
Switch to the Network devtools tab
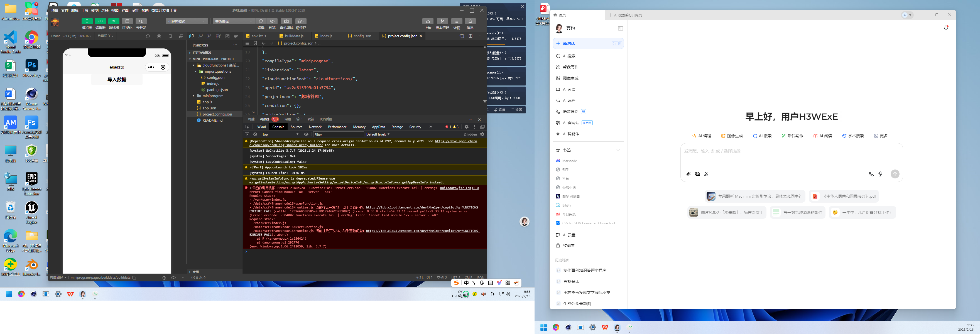coord(315,127)
